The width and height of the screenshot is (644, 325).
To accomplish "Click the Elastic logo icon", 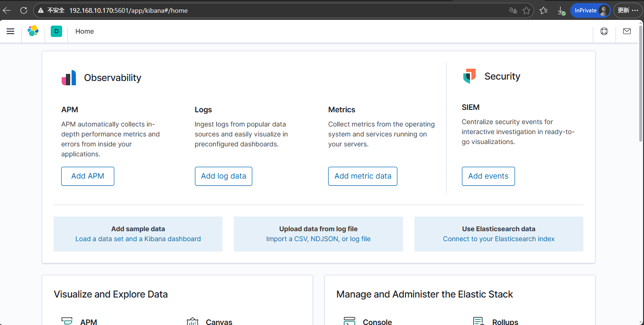I will pos(33,31).
